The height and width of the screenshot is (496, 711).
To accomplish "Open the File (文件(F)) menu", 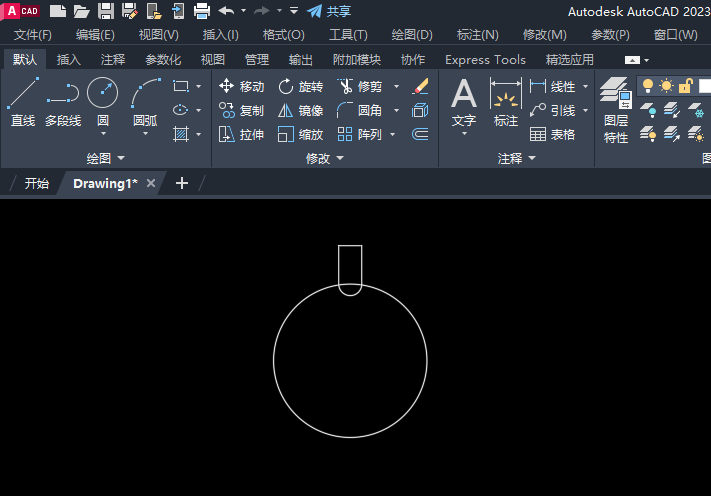I will [33, 35].
